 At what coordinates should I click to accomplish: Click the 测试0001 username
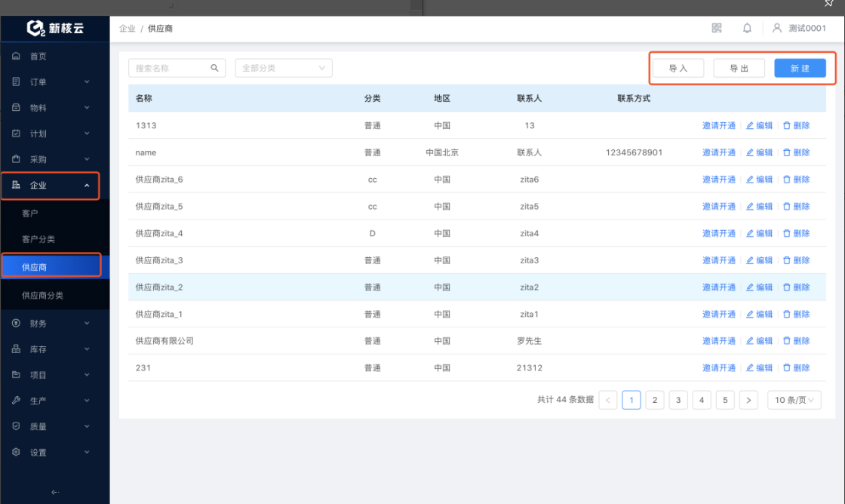(807, 28)
